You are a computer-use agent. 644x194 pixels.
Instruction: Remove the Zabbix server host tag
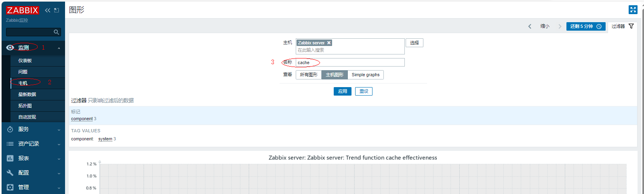329,43
